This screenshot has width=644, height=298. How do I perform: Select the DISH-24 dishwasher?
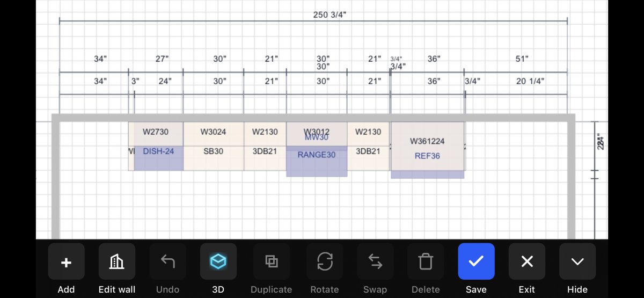pyautogui.click(x=158, y=158)
